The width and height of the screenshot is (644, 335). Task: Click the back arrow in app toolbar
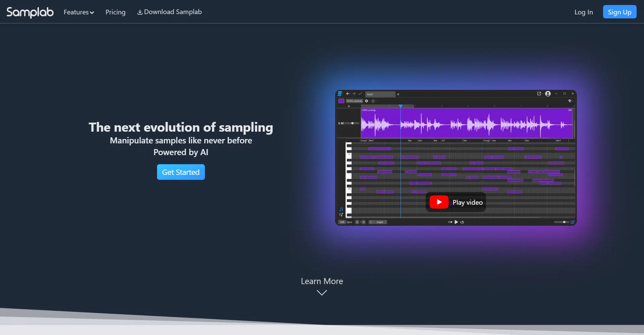(x=348, y=94)
